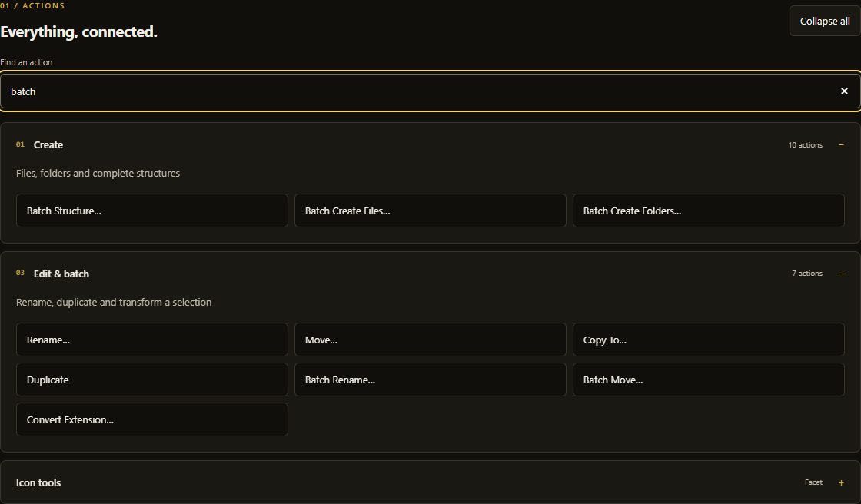This screenshot has height=504, width=861.
Task: Open the Batch Rename... action
Action: click(x=430, y=380)
